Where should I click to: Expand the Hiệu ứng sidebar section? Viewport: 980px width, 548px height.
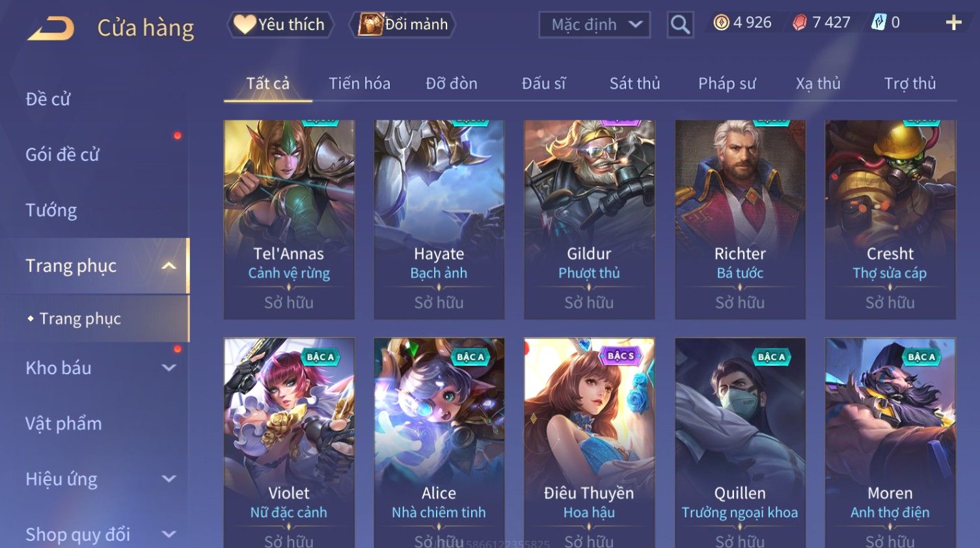pos(169,479)
